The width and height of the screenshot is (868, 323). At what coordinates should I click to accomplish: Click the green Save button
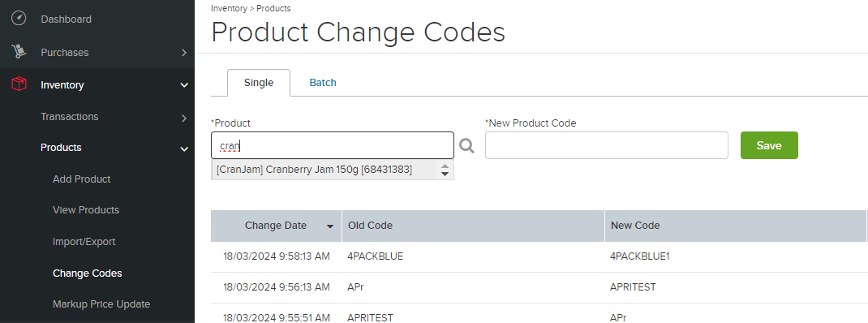769,145
